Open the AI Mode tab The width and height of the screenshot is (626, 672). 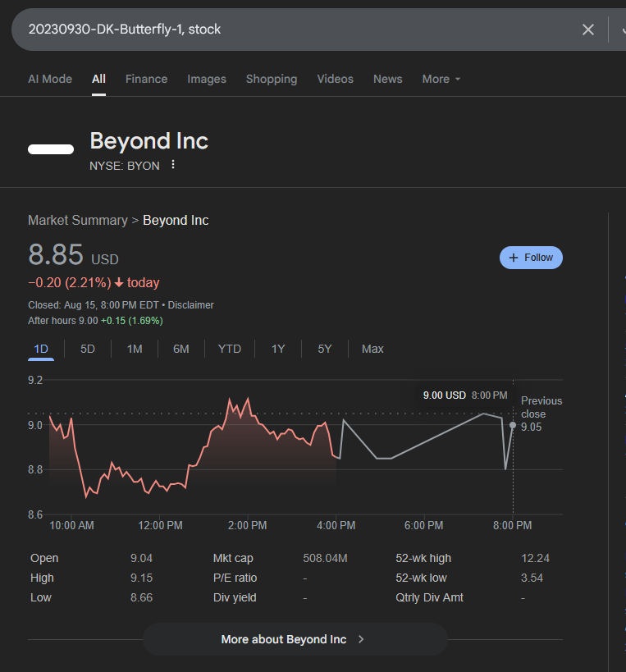50,79
